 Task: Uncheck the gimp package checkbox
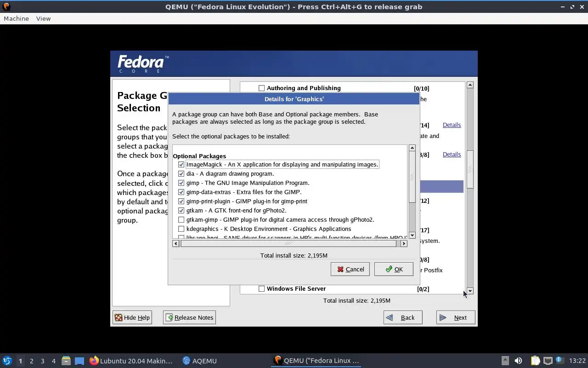click(x=181, y=183)
